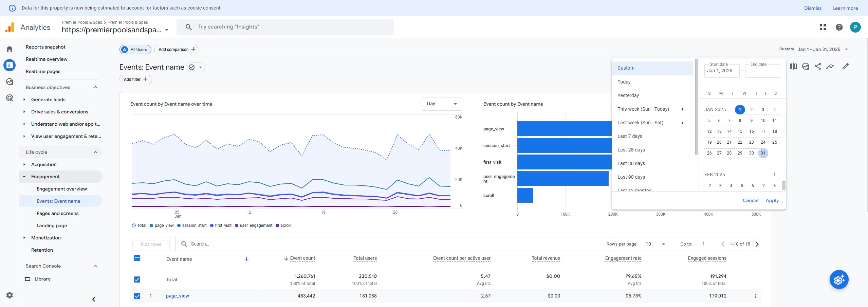Open the Help question mark icon

(x=839, y=27)
